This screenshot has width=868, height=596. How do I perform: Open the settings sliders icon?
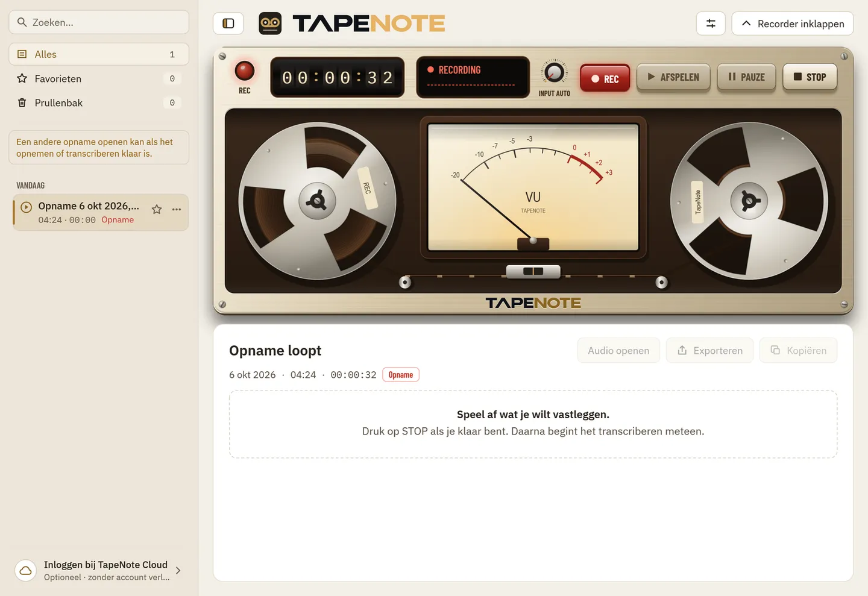tap(711, 24)
